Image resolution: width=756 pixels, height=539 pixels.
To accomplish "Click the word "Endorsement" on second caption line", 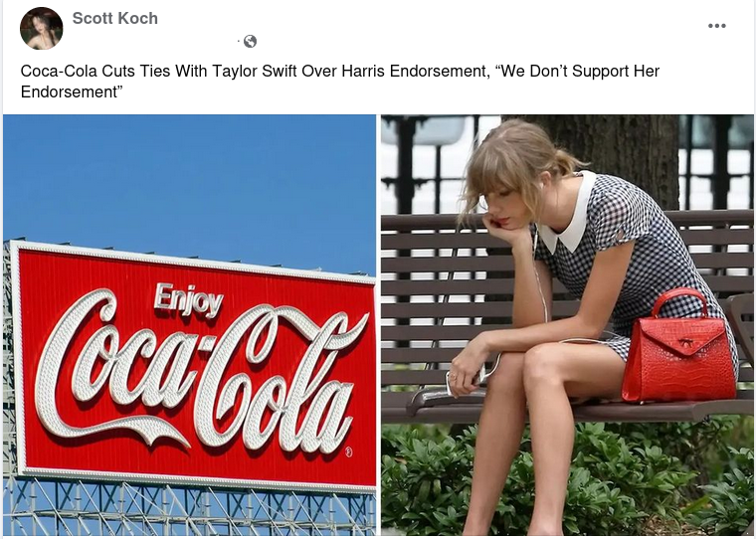I will [x=69, y=91].
